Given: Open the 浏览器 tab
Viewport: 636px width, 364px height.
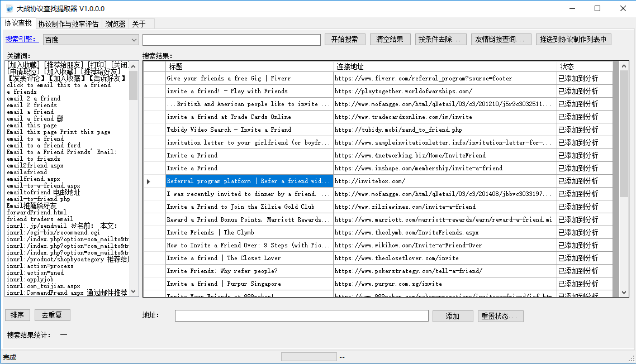Looking at the screenshot, I should coord(115,24).
